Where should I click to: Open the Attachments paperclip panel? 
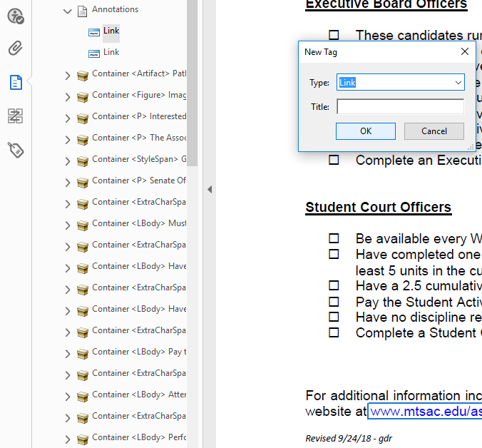tap(16, 49)
